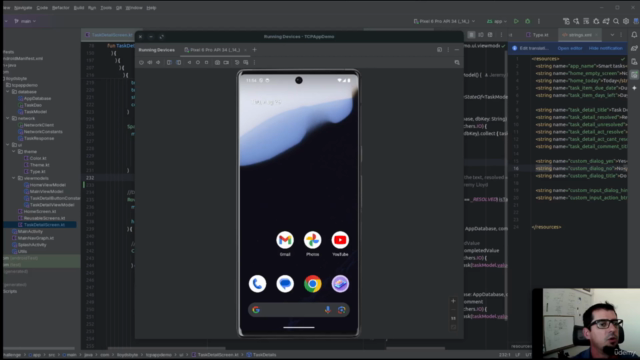
Task: Open Phone dialer app on emulator
Action: tap(258, 284)
